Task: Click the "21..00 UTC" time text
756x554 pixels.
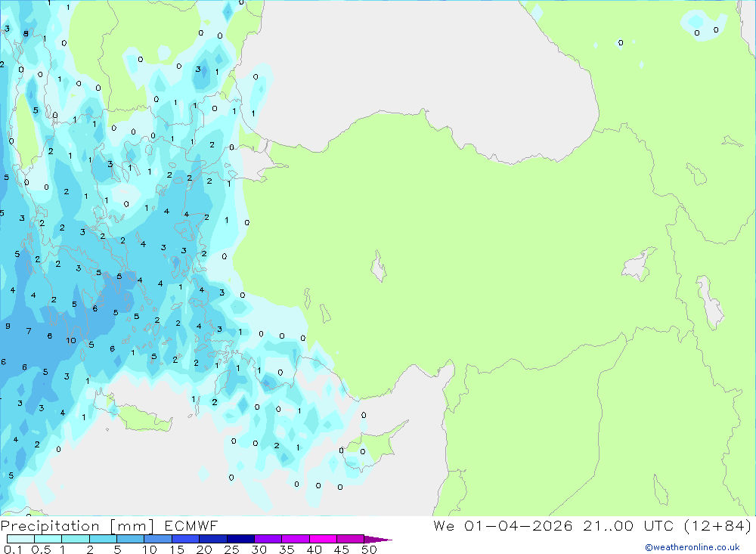Action: click(628, 525)
